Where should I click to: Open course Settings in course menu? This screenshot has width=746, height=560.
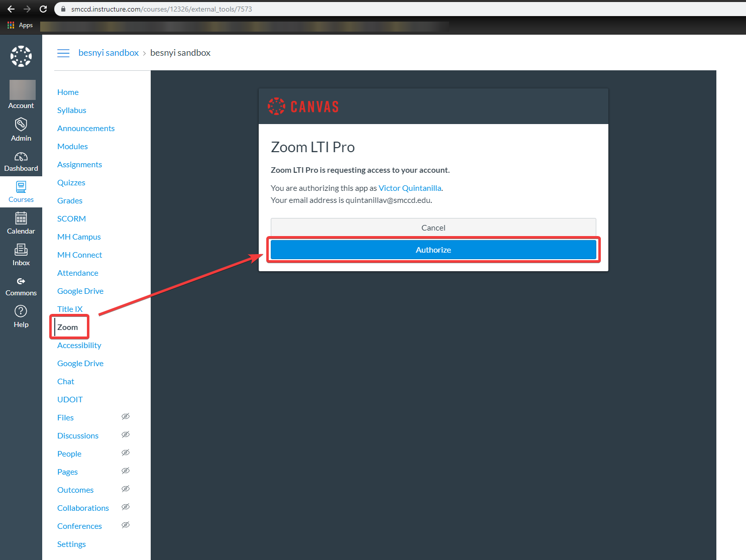tap(71, 544)
